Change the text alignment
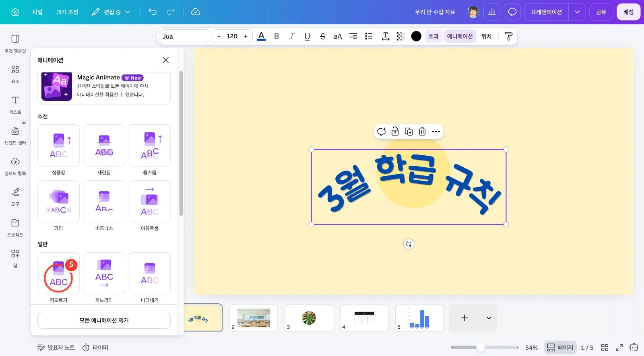The image size is (644, 356). pos(353,36)
